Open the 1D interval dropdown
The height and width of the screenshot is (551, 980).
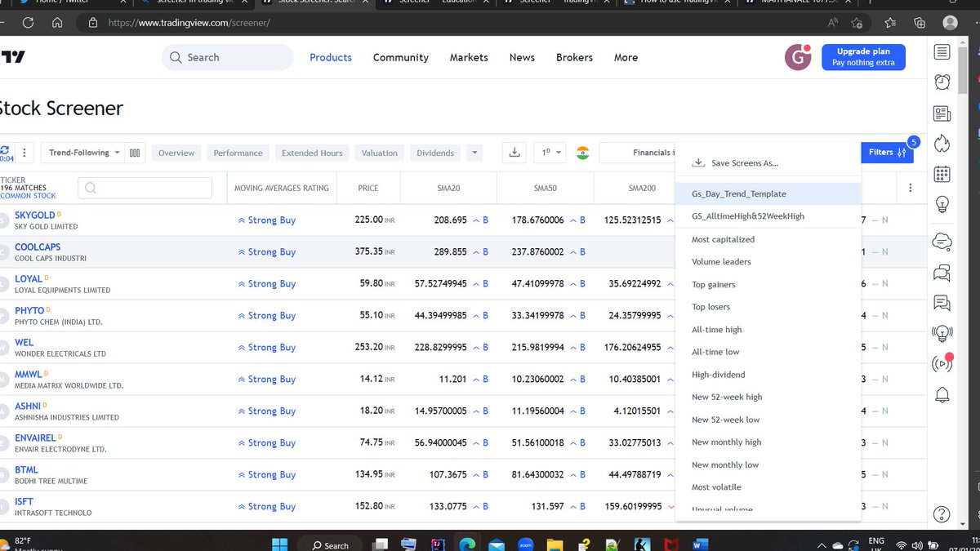coord(549,152)
